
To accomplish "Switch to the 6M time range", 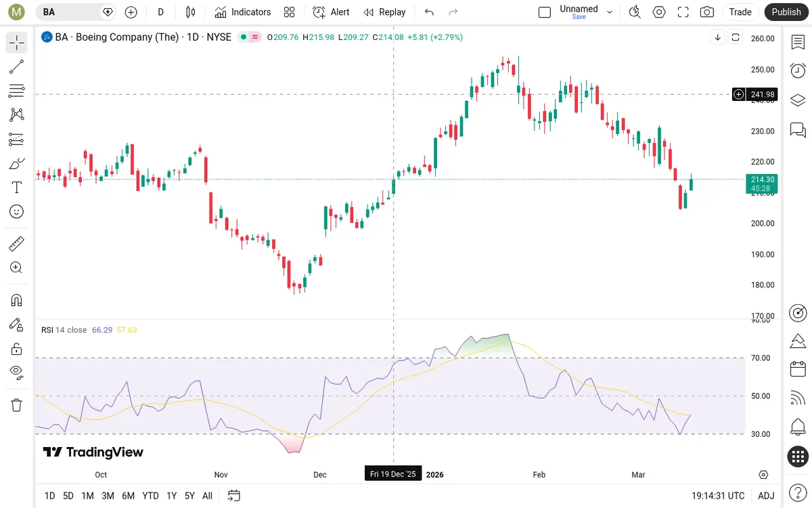I will click(x=128, y=496).
